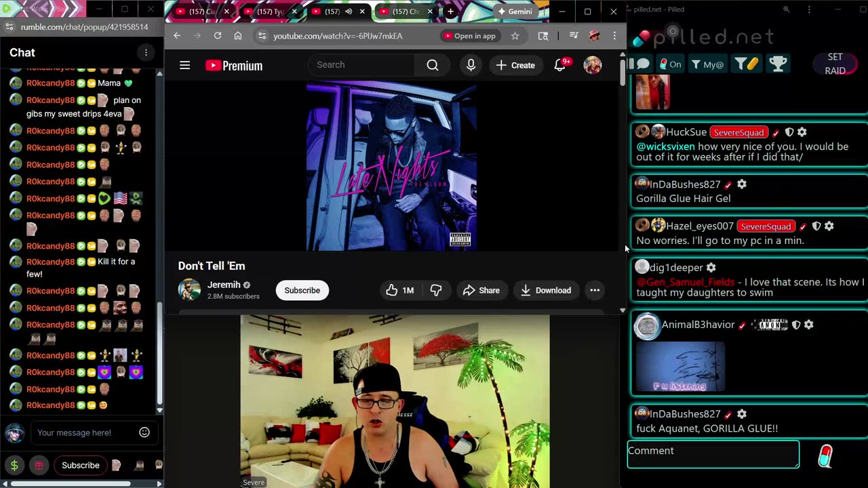The image size is (868, 488).
Task: Click the pill send icon beside Comment
Action: 825,455
